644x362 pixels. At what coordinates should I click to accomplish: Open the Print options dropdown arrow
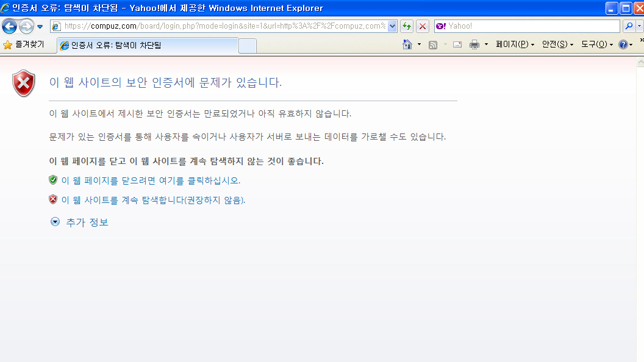click(x=486, y=44)
